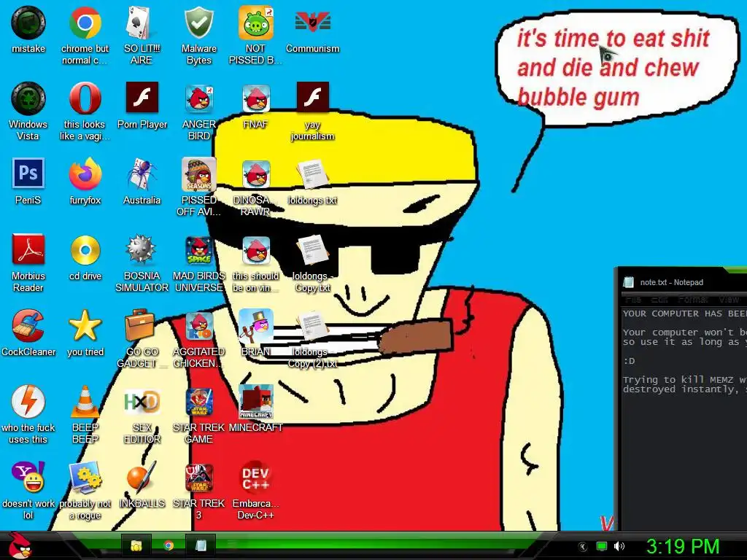747x560 pixels.
Task: Open the 'yay journalism' Flash icon
Action: tap(312, 98)
